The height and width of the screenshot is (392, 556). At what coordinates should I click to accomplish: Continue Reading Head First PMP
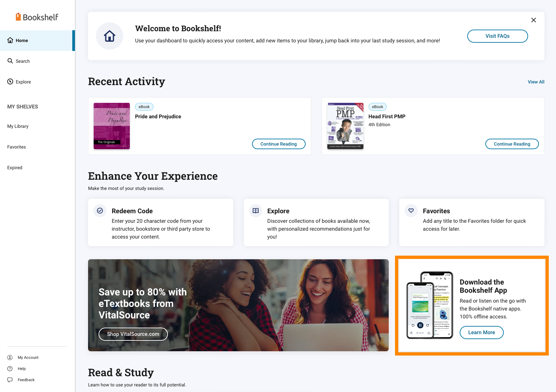coord(512,144)
